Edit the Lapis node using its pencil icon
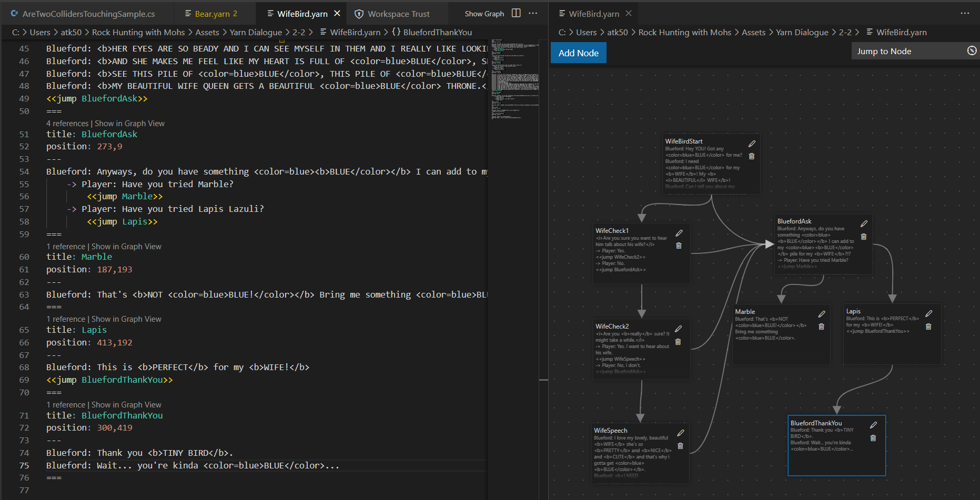This screenshot has height=500, width=980. 928,313
